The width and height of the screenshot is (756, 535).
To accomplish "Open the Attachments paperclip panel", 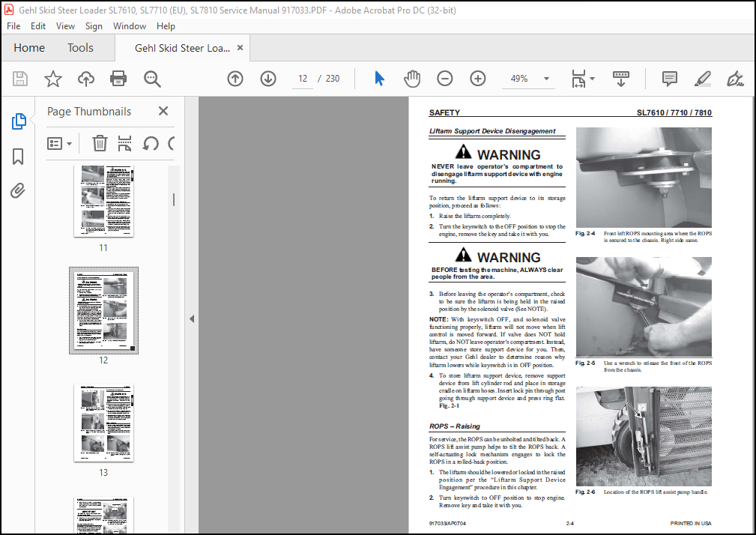I will coord(18,191).
